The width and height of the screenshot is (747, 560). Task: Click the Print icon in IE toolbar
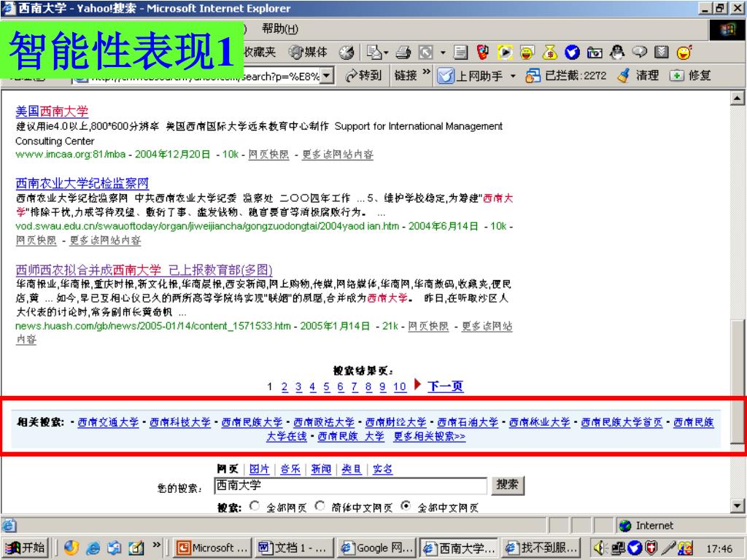(403, 52)
